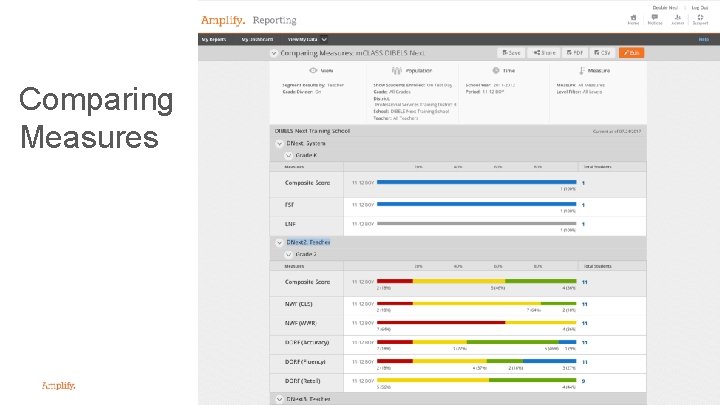
Task: Click the LNF measure label
Action: (290, 224)
